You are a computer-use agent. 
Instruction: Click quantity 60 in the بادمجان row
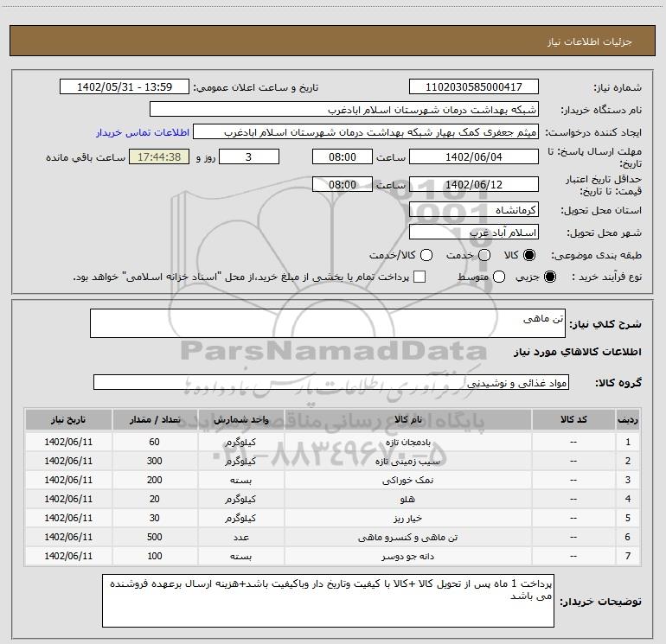click(x=155, y=442)
